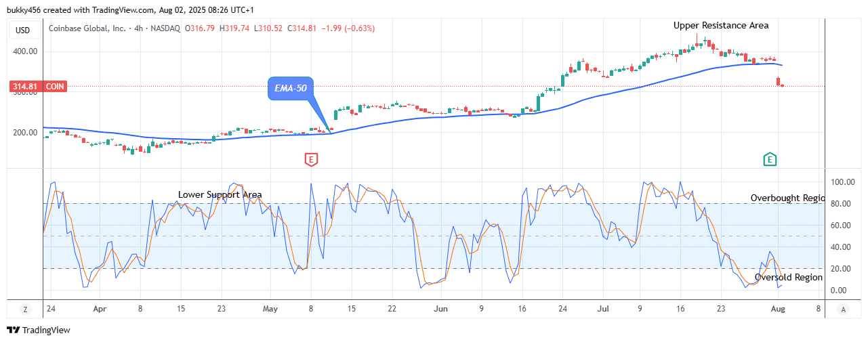The width and height of the screenshot is (868, 342).
Task: Select Lower Support Area text annotation
Action: (x=220, y=194)
